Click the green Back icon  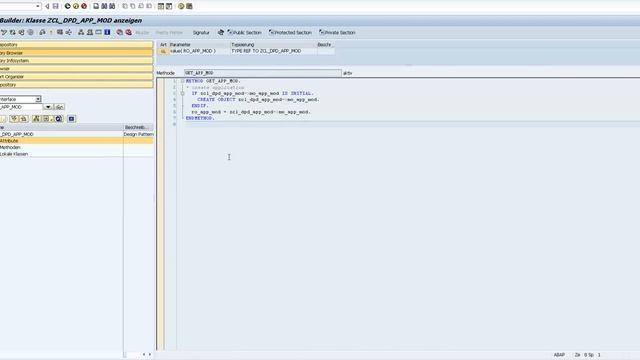click(x=68, y=6)
